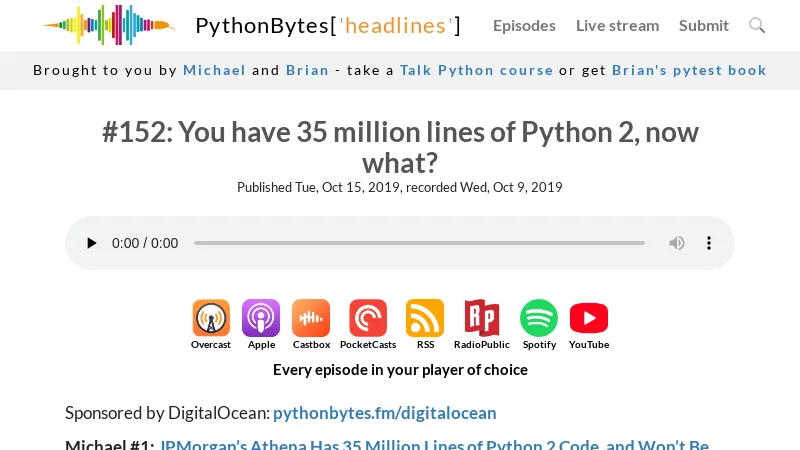Play the episode audio
800x450 pixels.
pos(92,243)
